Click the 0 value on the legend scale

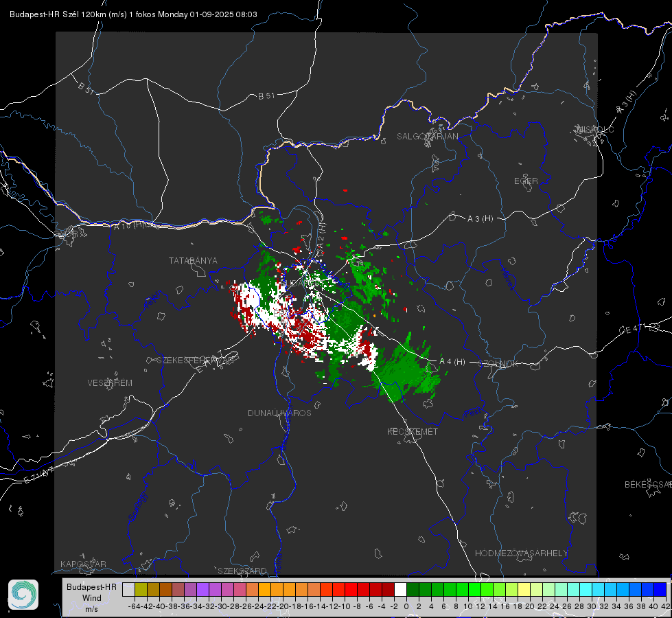click(406, 606)
